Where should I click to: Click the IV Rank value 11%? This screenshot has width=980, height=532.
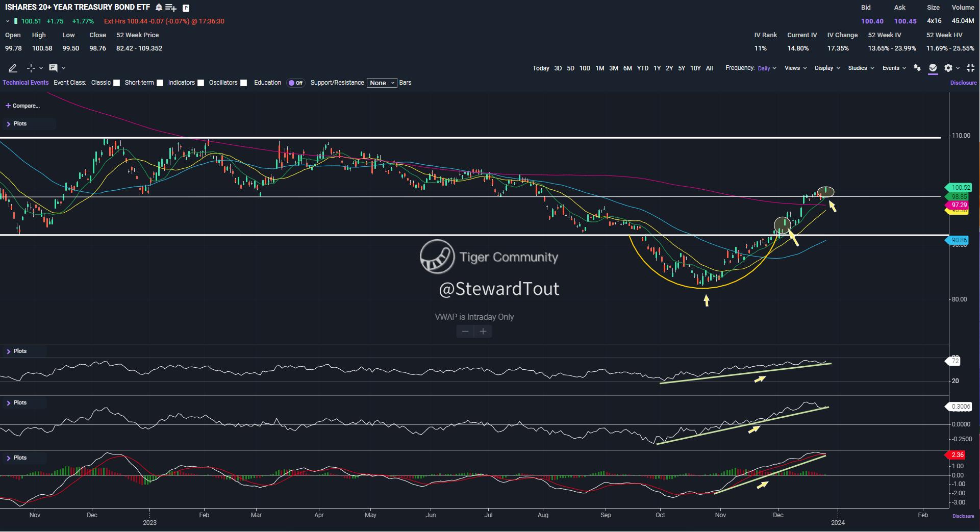(761, 48)
